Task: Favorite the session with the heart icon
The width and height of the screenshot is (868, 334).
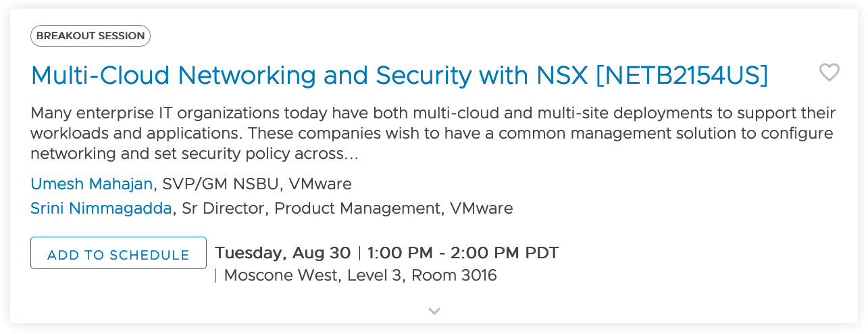Action: click(829, 72)
